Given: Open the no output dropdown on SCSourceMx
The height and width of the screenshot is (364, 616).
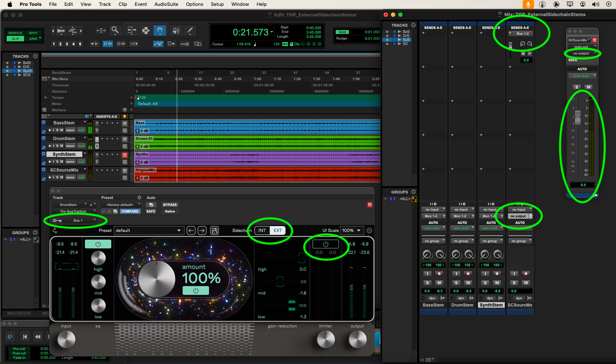Looking at the screenshot, I should pyautogui.click(x=518, y=216).
